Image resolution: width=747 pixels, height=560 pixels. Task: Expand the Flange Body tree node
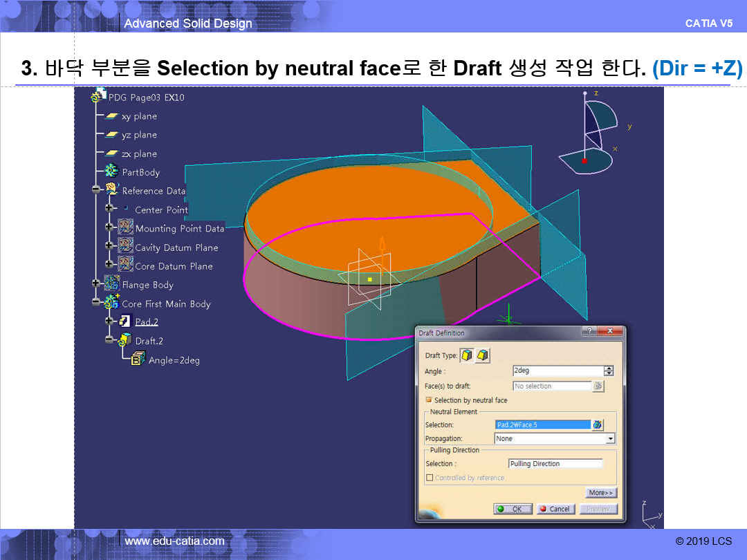[95, 283]
